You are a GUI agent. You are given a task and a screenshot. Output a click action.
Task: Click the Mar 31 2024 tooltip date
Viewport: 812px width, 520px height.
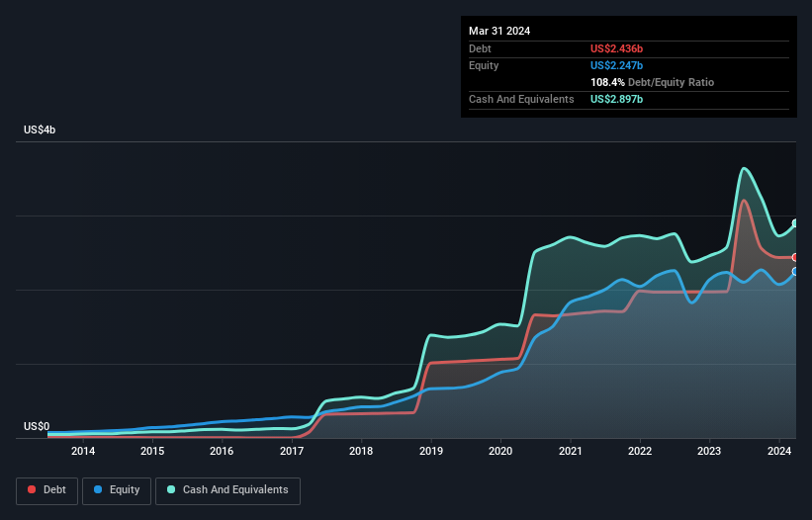point(499,31)
